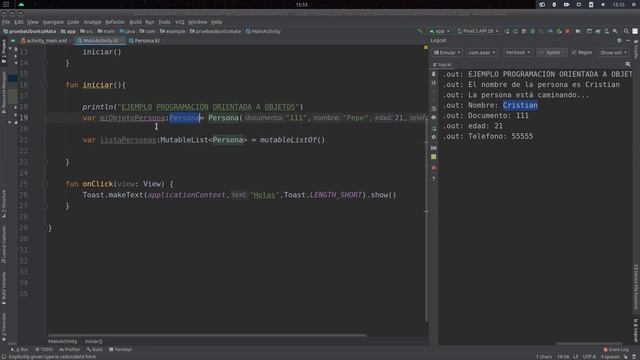Viewport: 640px width, 360px height.
Task: Click the pruebaUbuntuMate root breadcrumb
Action: pyautogui.click(x=29, y=31)
